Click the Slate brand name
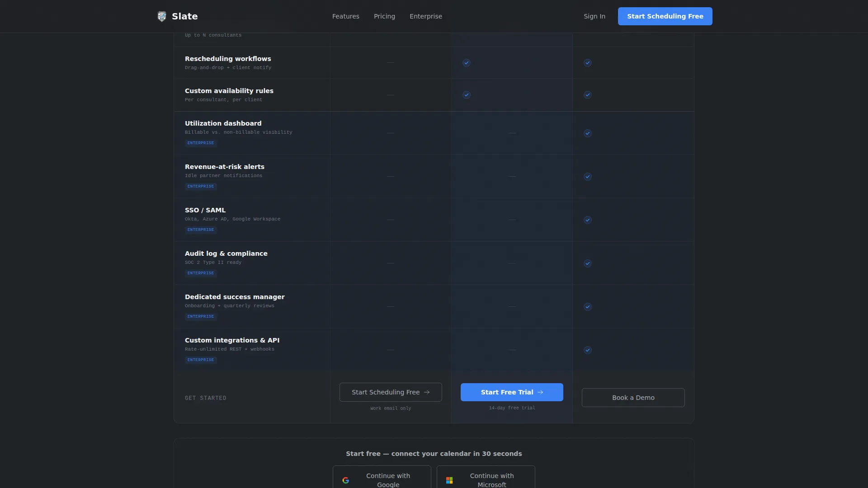This screenshot has height=488, width=868. coord(184,16)
